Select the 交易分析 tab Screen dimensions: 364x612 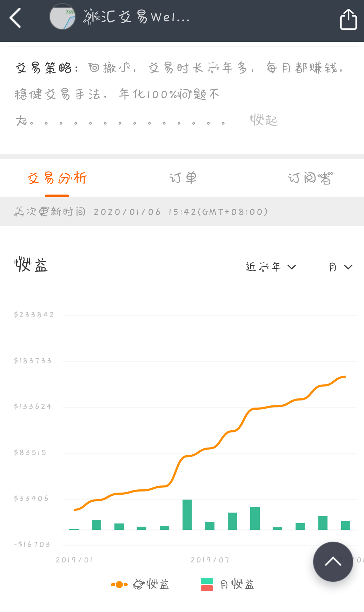coord(57,178)
